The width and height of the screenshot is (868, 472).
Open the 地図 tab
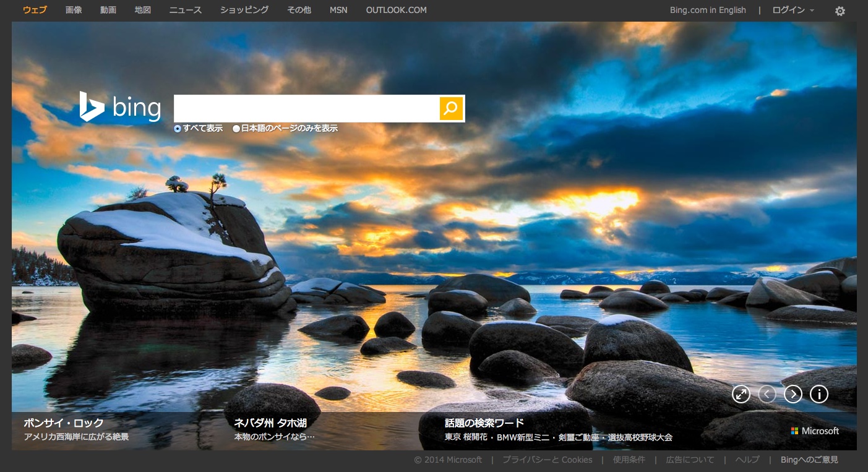click(x=143, y=11)
